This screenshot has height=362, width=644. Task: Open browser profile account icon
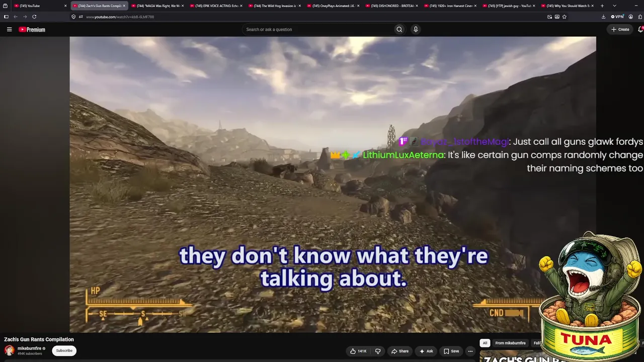[x=630, y=17]
